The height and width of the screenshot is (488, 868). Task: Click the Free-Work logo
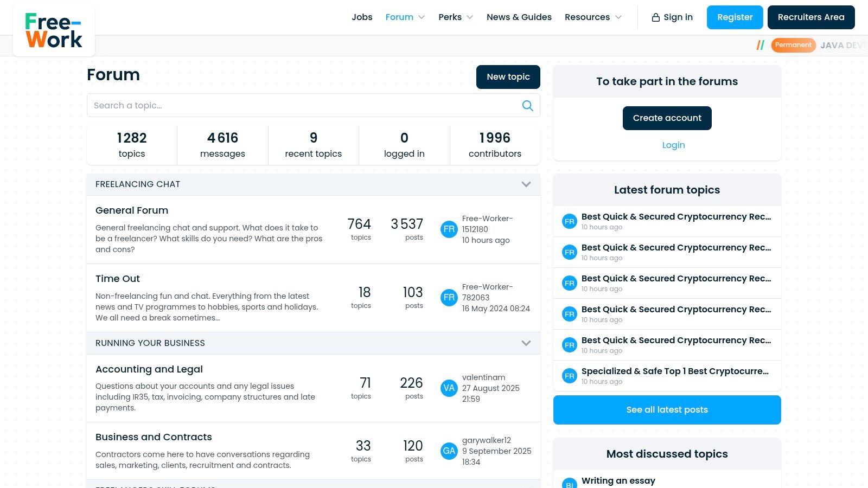(54, 30)
